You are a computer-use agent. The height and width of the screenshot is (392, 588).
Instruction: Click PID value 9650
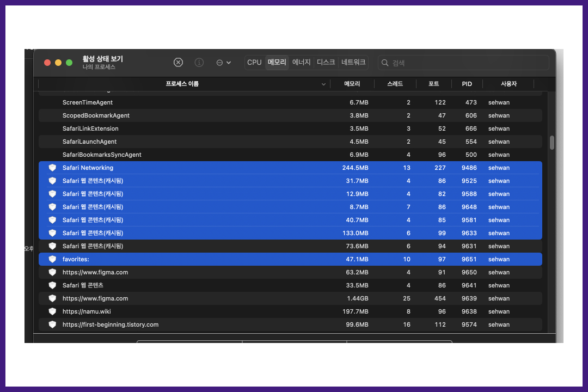coord(469,272)
